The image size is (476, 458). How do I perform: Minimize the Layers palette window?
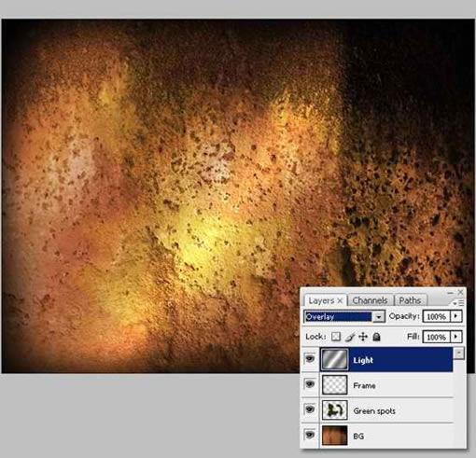[x=450, y=293]
